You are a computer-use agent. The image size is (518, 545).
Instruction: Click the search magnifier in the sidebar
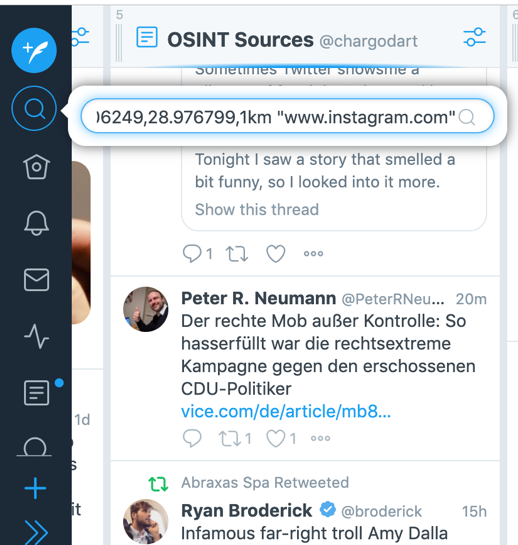(34, 108)
